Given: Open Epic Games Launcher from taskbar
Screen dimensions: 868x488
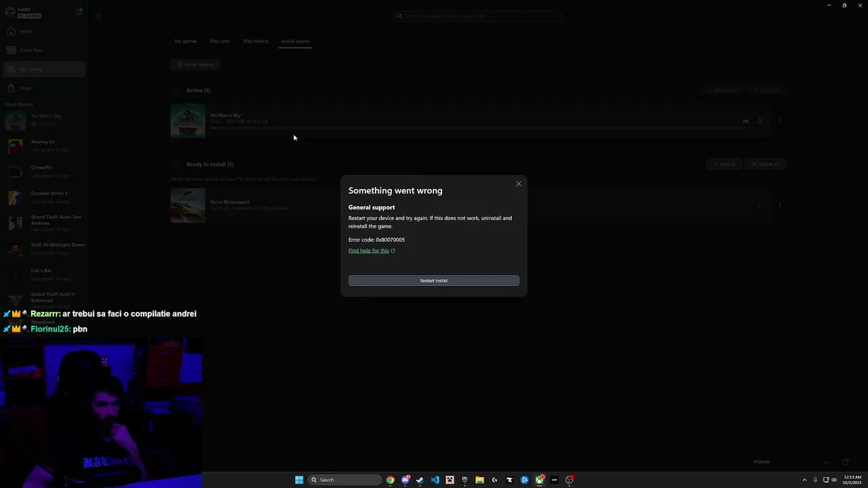Looking at the screenshot, I should [465, 480].
